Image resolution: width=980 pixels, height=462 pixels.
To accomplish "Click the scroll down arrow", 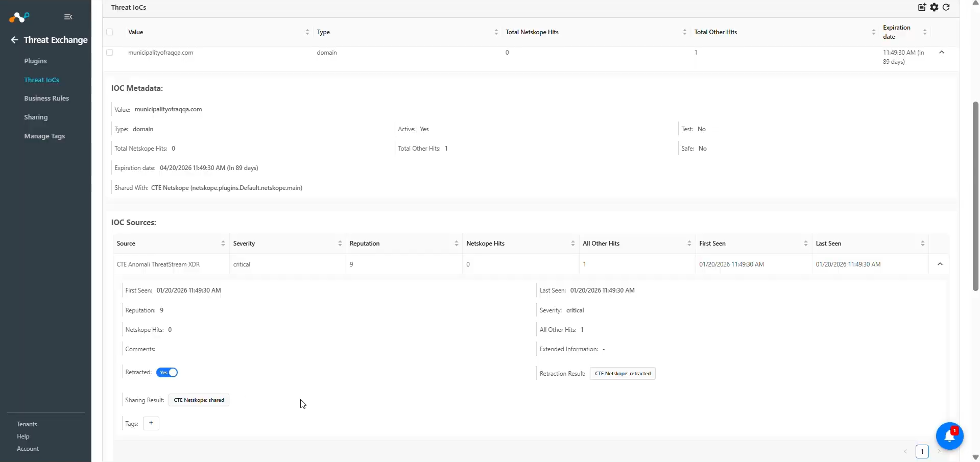I will [975, 457].
